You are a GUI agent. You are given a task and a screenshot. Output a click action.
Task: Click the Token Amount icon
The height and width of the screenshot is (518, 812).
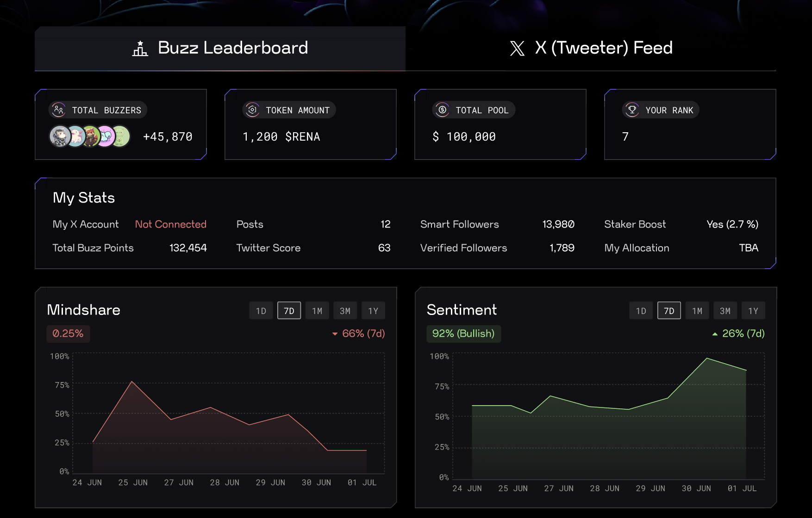tap(252, 110)
